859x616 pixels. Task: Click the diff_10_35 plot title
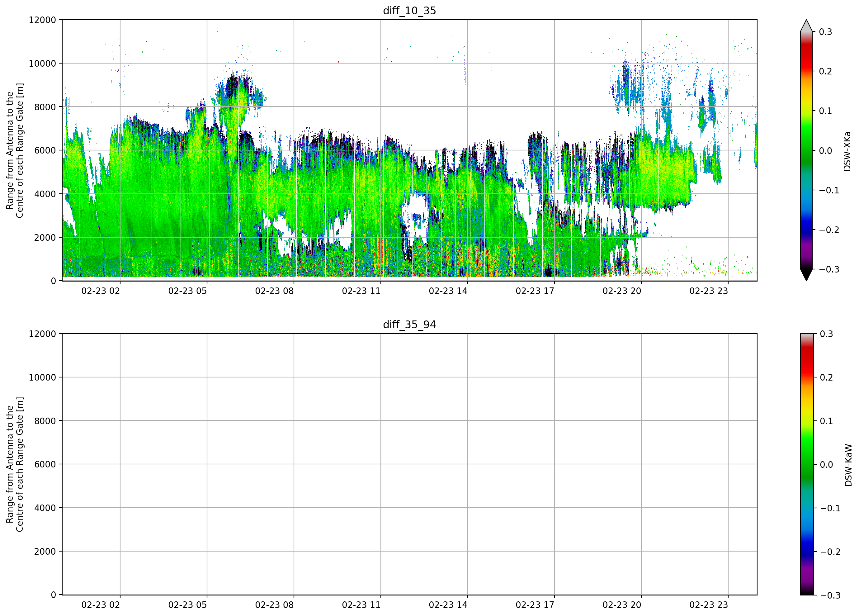click(x=409, y=11)
